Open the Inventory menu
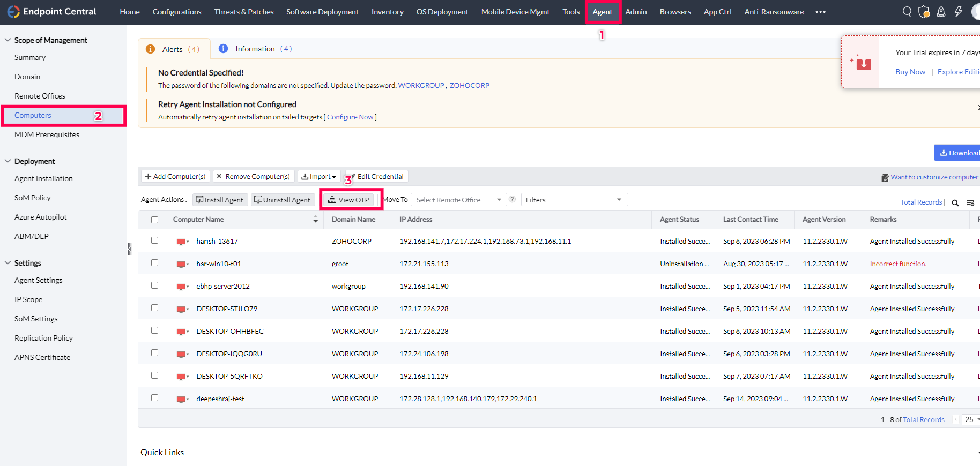This screenshot has height=466, width=980. 388,12
